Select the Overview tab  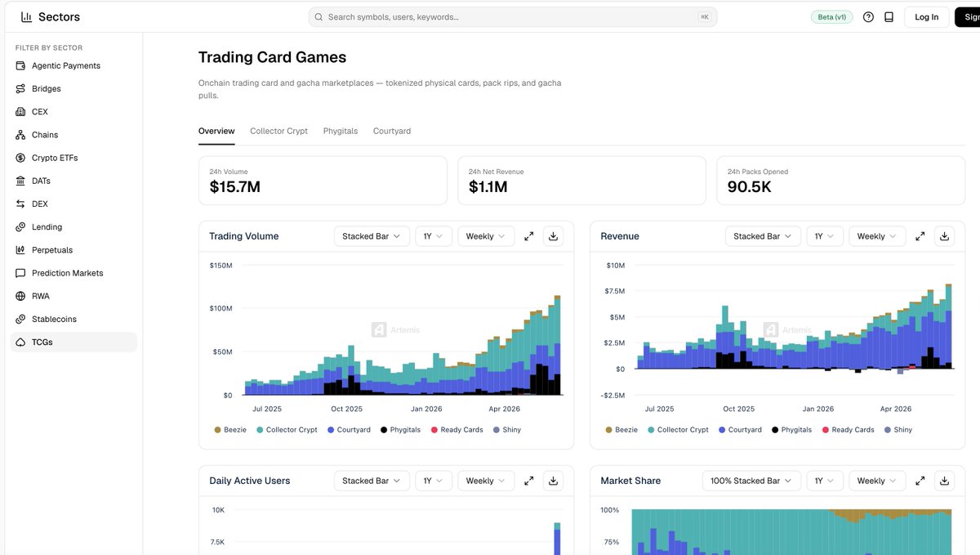216,131
